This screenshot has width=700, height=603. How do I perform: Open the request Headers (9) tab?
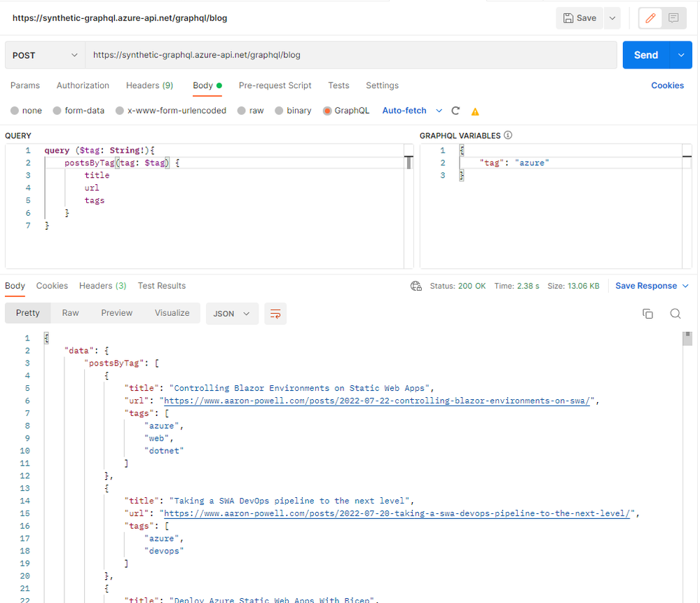pyautogui.click(x=149, y=85)
